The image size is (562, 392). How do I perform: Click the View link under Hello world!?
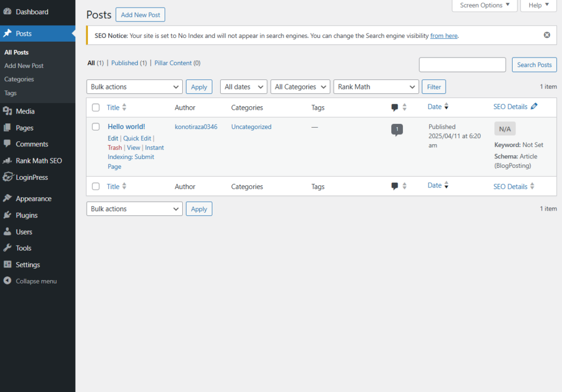[x=133, y=147]
